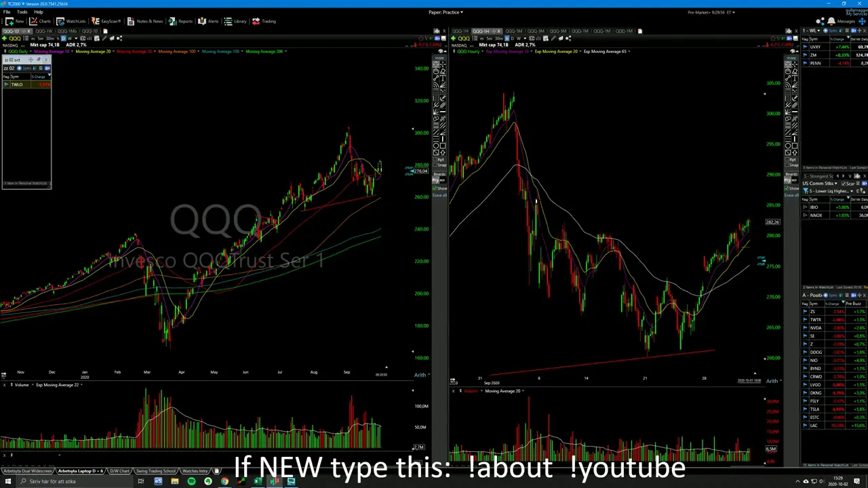
Task: Open the Alerts toolbar button
Action: click(x=208, y=21)
